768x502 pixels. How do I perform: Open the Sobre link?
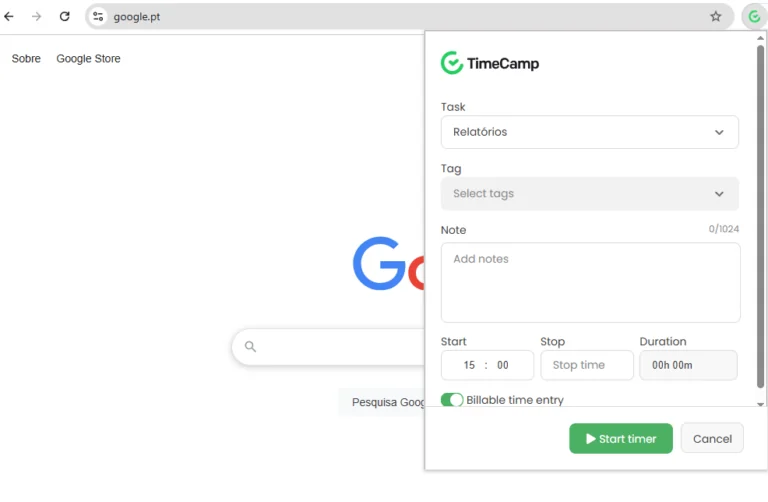point(26,59)
